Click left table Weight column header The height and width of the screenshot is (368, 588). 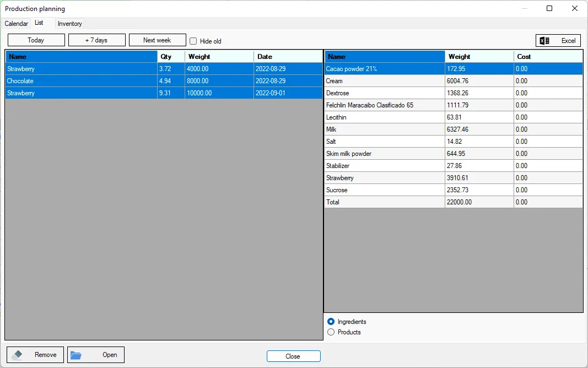click(219, 57)
